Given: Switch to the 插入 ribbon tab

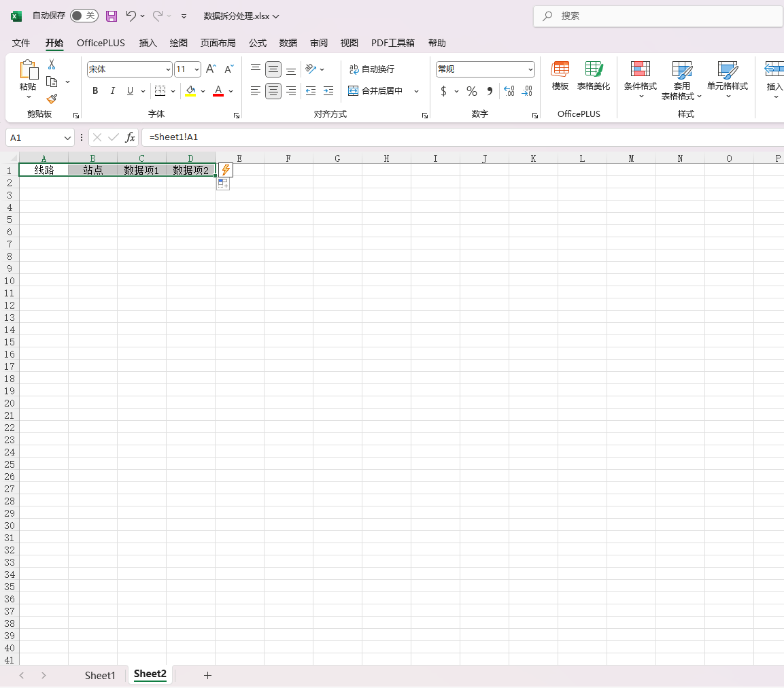Looking at the screenshot, I should point(148,43).
